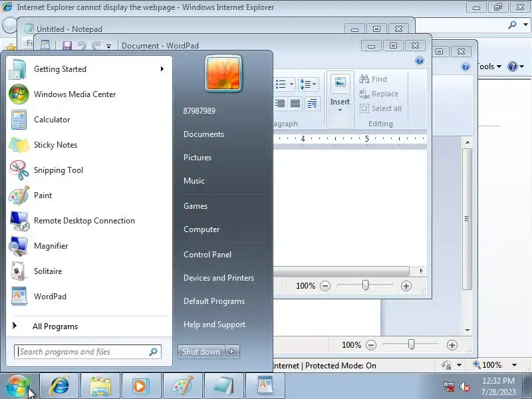Open Computer from Start menu

coord(201,229)
